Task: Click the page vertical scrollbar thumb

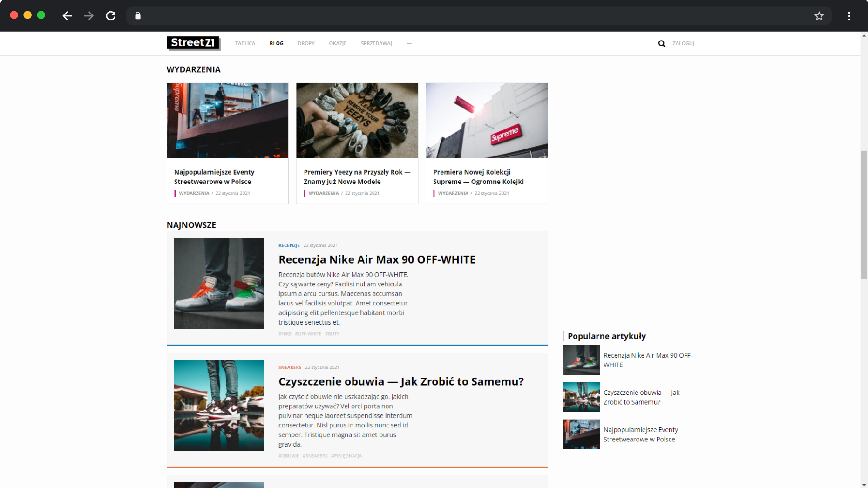Action: coord(864,214)
